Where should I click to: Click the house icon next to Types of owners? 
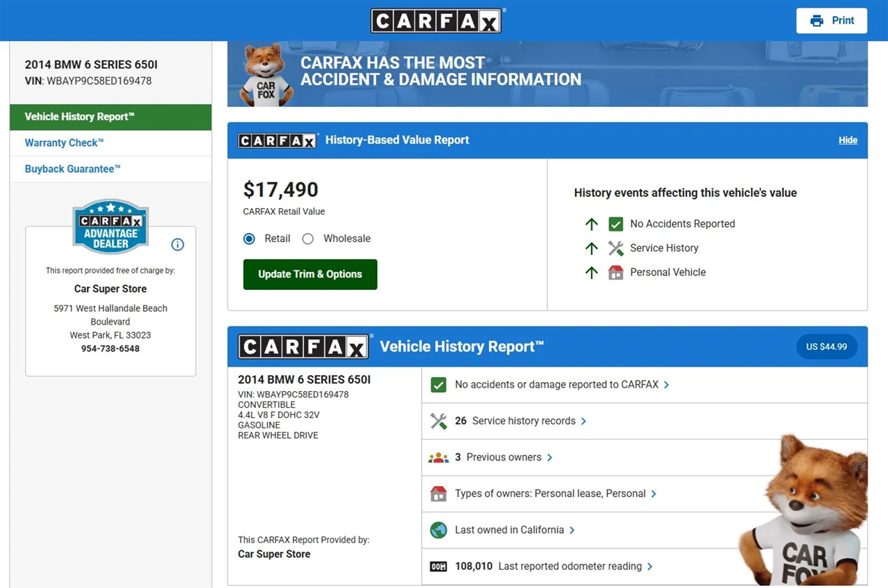tap(438, 494)
